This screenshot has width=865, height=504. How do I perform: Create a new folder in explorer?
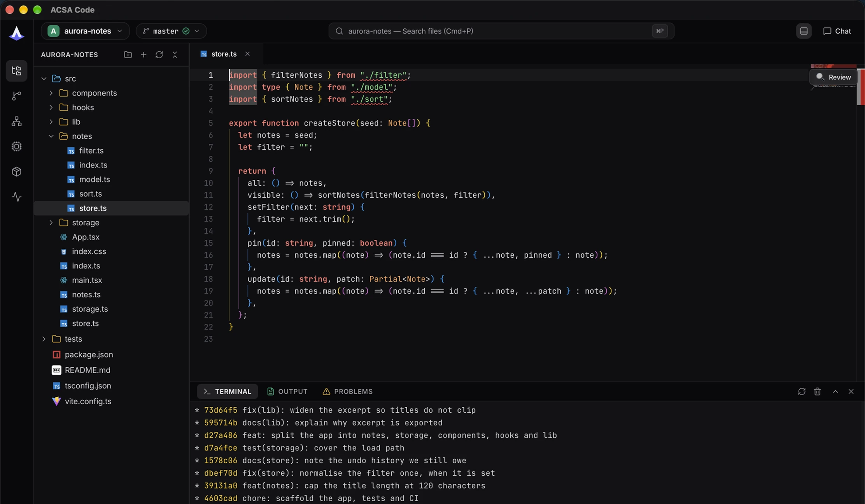pyautogui.click(x=128, y=55)
